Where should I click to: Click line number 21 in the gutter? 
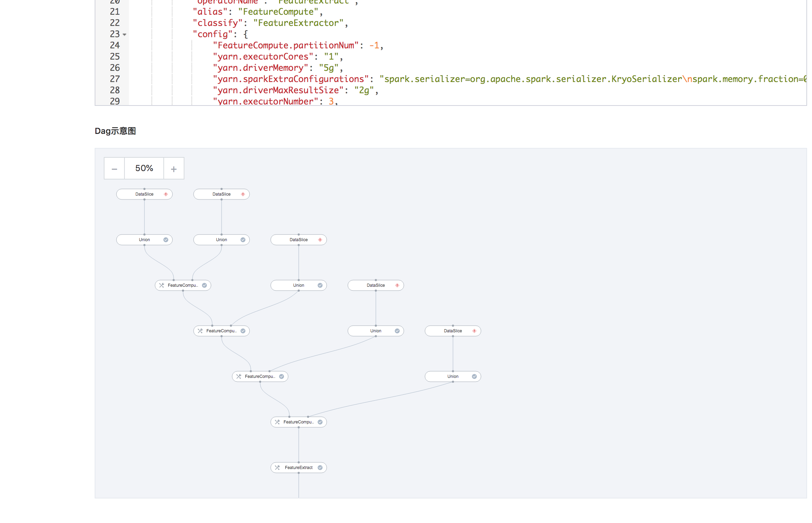coord(115,12)
